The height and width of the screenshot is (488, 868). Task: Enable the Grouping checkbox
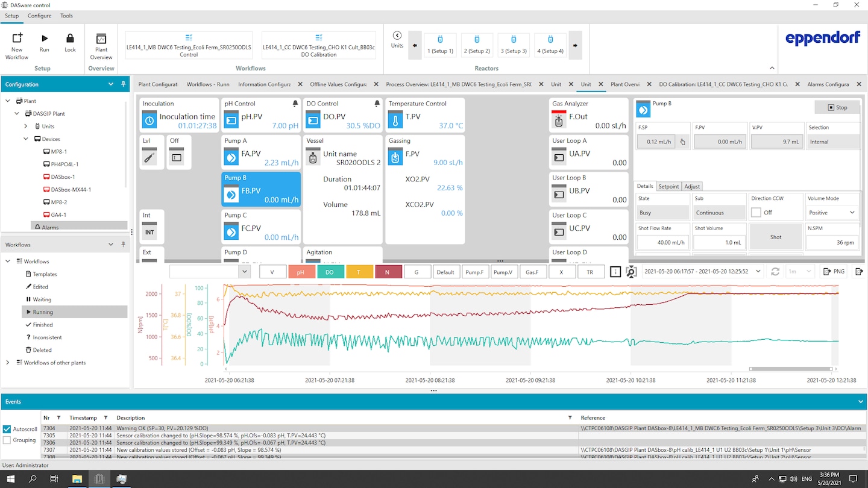pyautogui.click(x=7, y=440)
